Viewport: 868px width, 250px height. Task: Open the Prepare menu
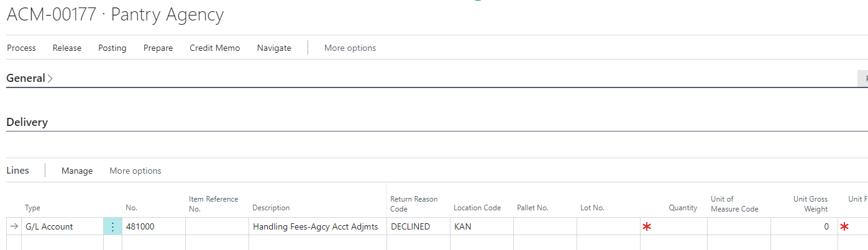point(158,48)
